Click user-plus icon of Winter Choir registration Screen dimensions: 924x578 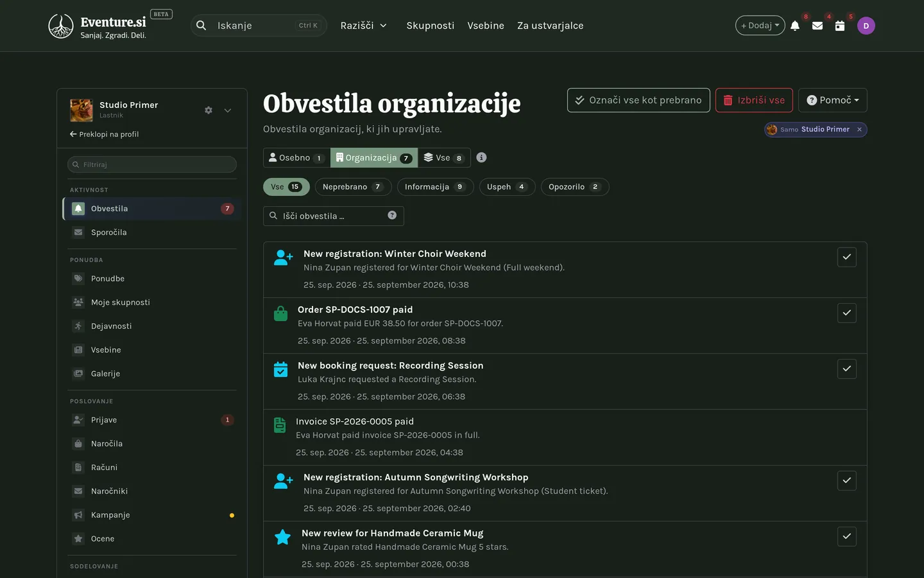[x=284, y=258]
